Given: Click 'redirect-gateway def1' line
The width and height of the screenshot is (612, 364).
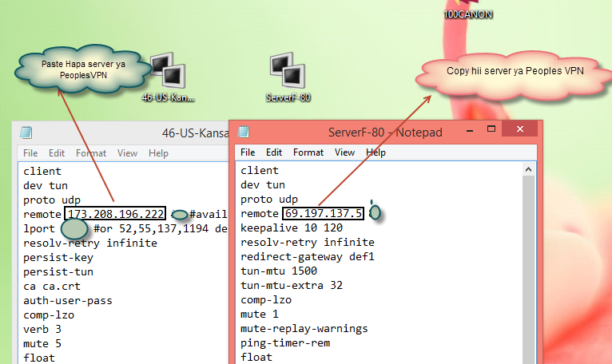Looking at the screenshot, I should point(308,257).
